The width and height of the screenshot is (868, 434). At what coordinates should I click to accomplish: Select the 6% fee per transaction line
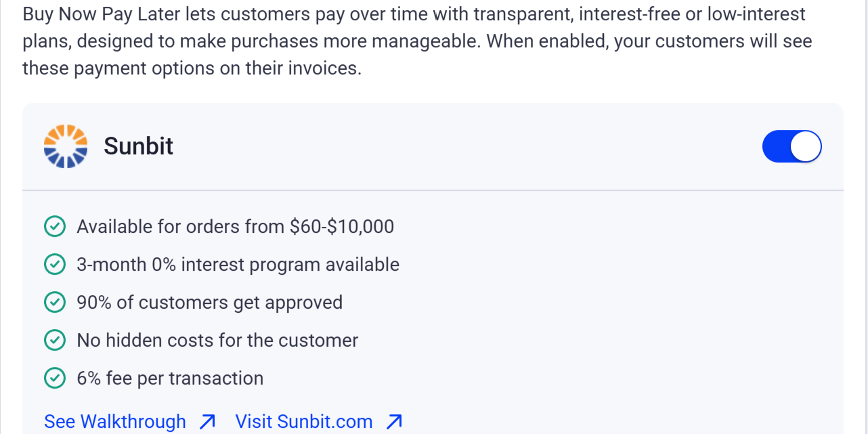click(x=171, y=378)
